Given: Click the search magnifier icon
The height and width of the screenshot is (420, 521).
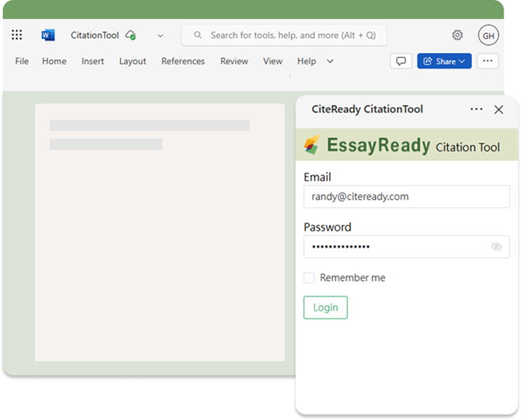Looking at the screenshot, I should (x=197, y=35).
